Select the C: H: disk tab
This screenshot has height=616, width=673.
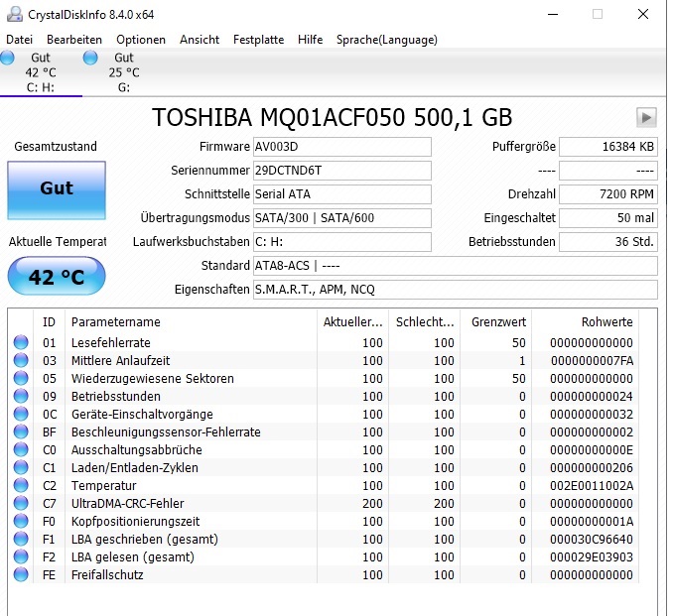pos(41,72)
